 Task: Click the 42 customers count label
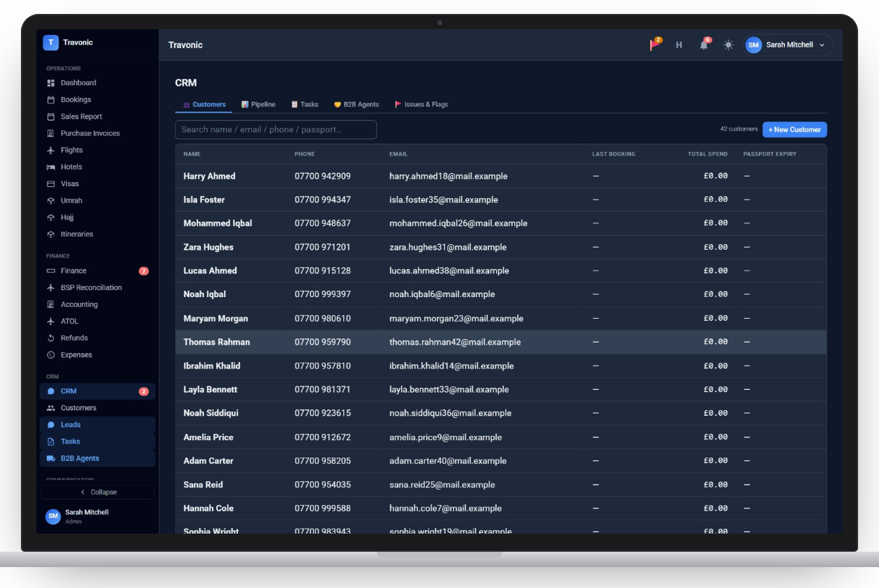[x=739, y=129]
